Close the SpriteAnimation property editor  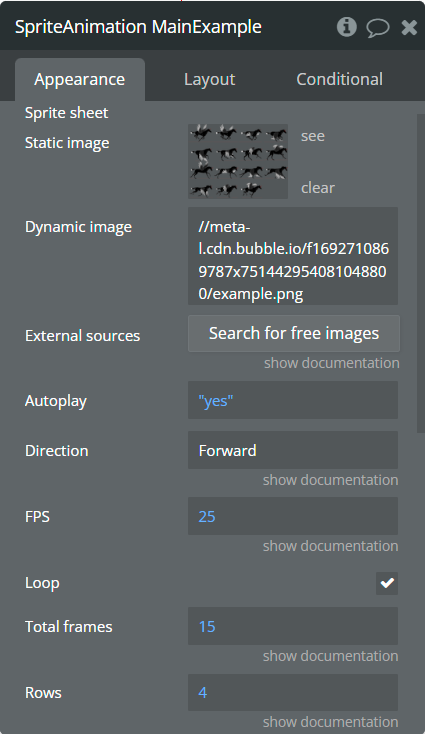(x=409, y=27)
